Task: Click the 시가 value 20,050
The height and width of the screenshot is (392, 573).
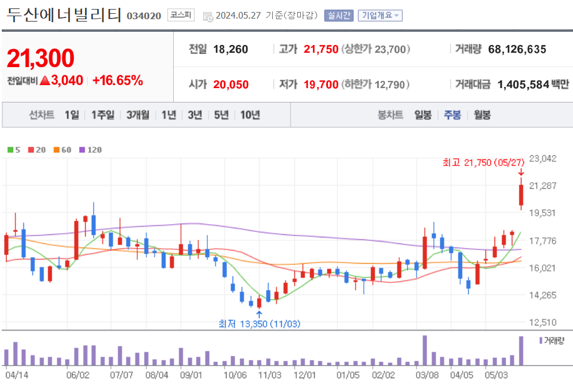Action: click(x=231, y=85)
